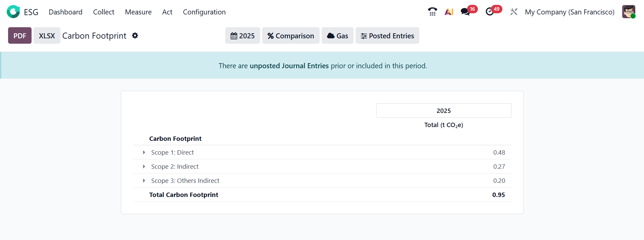Open the Configuration menu
Screen dimensions: 644x240
(x=204, y=12)
